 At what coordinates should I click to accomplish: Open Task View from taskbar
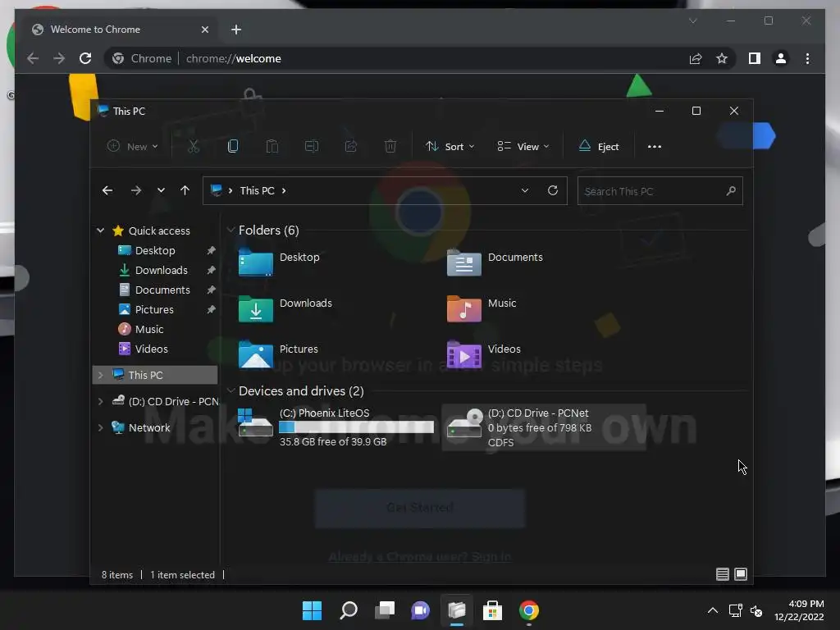pos(384,610)
